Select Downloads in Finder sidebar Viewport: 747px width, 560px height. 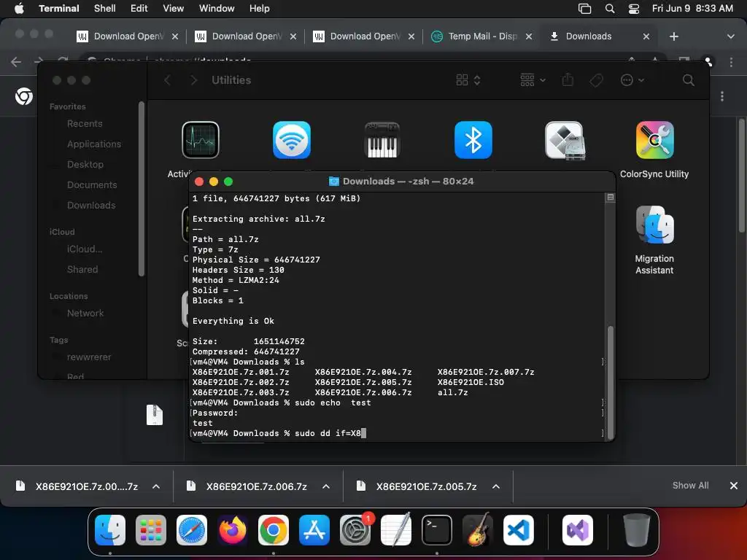click(x=91, y=206)
